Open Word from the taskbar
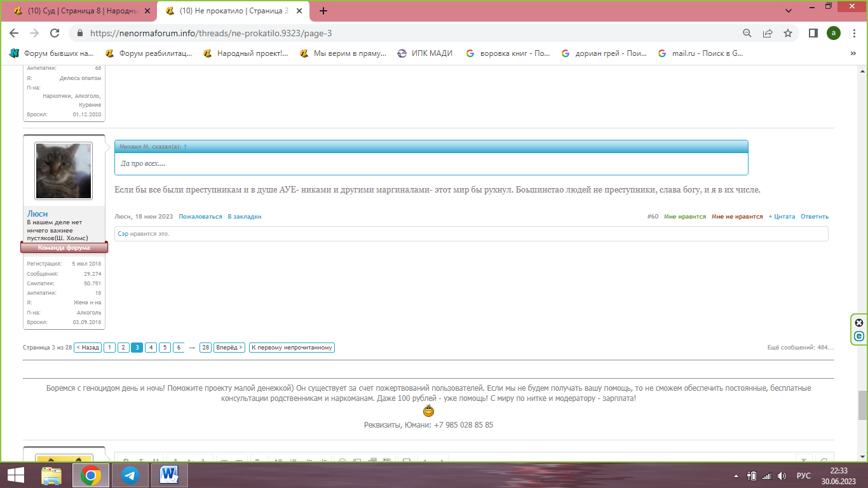This screenshot has width=868, height=488. (x=168, y=475)
